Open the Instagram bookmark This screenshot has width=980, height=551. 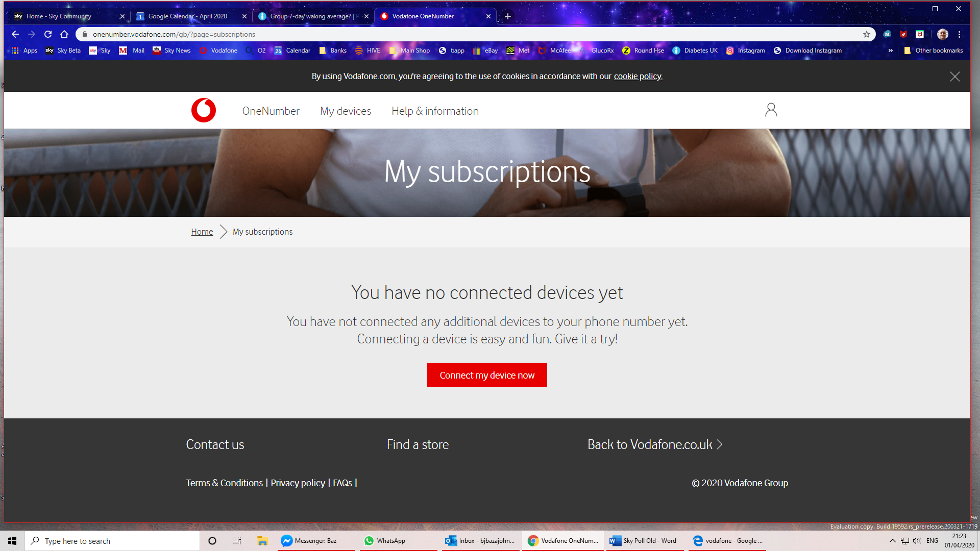745,51
